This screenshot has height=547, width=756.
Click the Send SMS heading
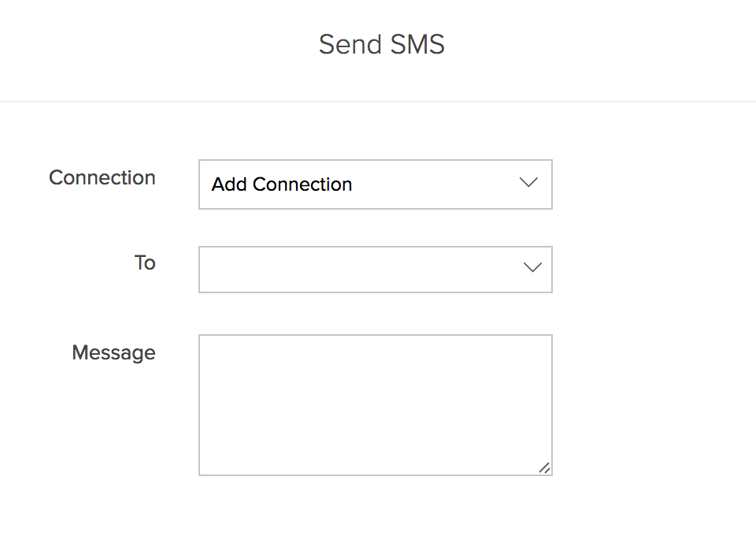pyautogui.click(x=382, y=44)
